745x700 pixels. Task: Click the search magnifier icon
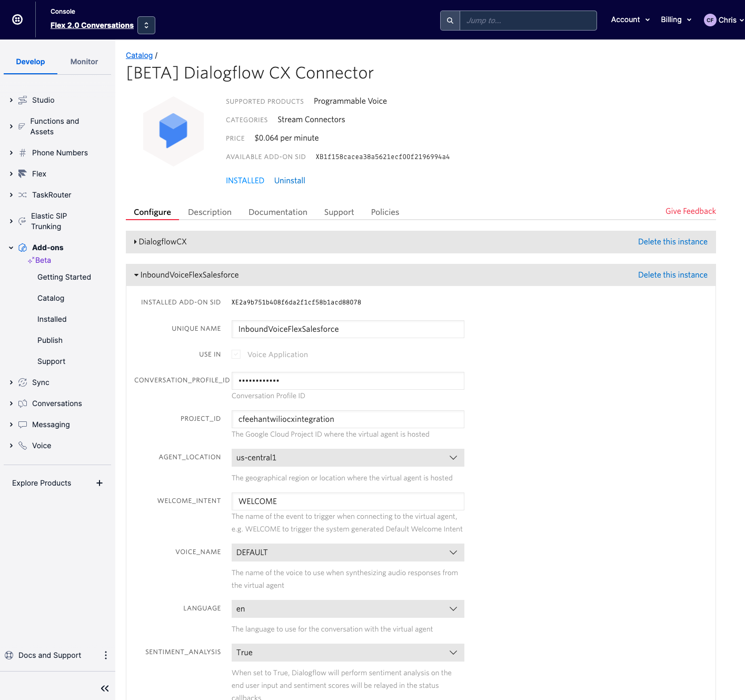click(450, 21)
